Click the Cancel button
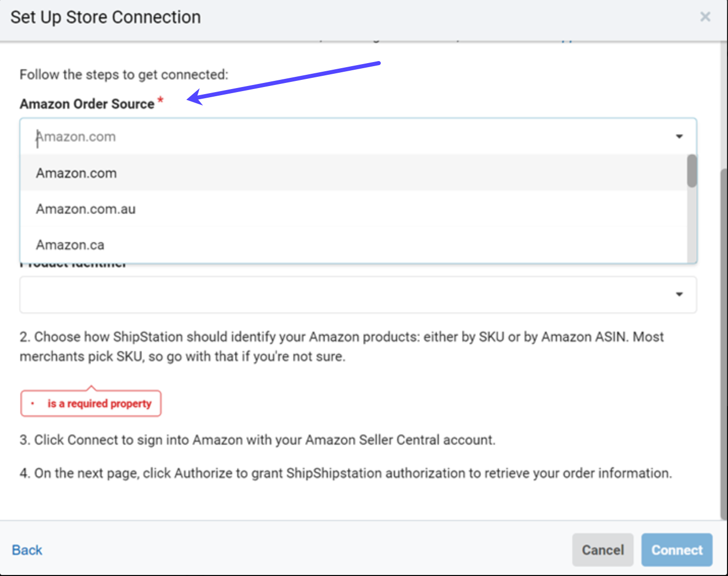Viewport: 728px width, 576px height. pyautogui.click(x=603, y=550)
